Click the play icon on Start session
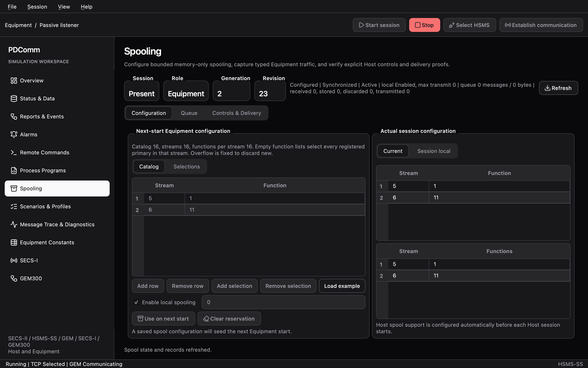588x368 pixels. [x=362, y=25]
